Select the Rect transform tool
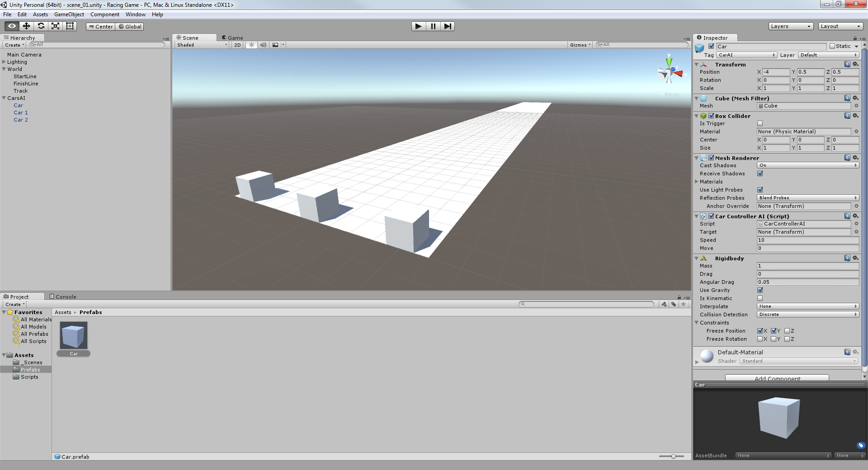This screenshot has width=868, height=470. click(x=70, y=26)
